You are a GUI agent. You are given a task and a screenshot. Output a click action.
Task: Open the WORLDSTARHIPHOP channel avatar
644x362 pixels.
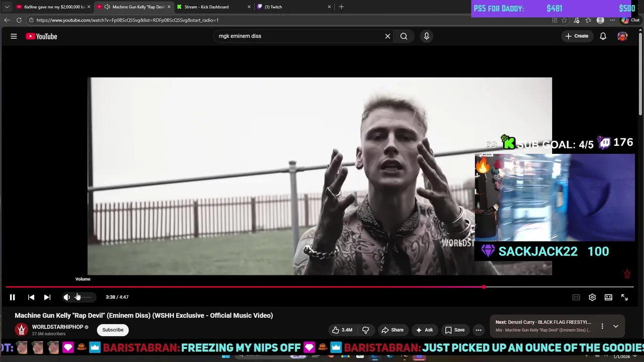click(x=21, y=330)
